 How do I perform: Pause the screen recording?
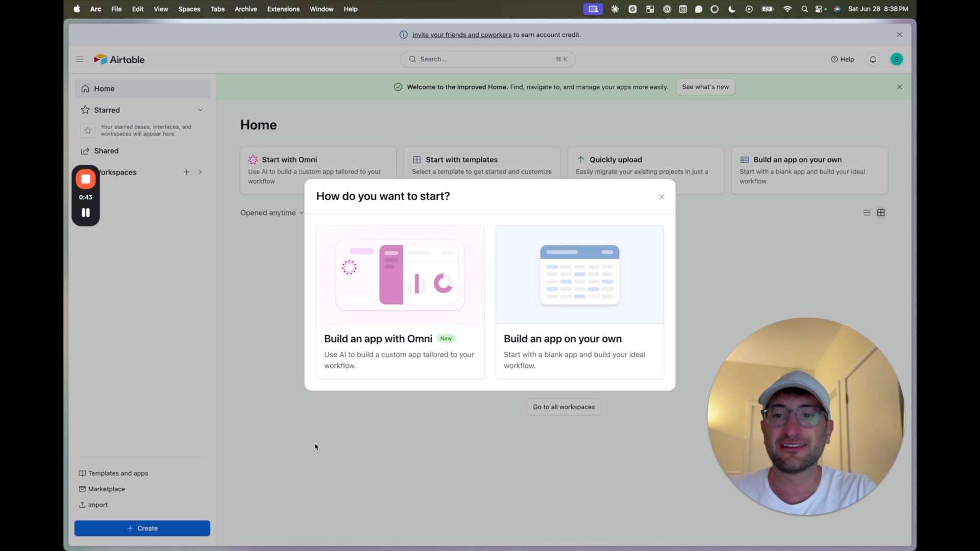click(86, 213)
